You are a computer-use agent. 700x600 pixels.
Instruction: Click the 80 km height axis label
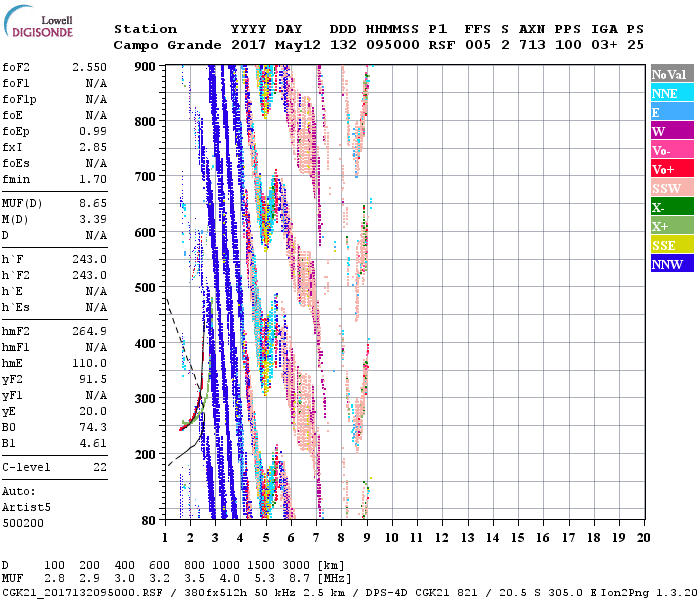click(149, 521)
